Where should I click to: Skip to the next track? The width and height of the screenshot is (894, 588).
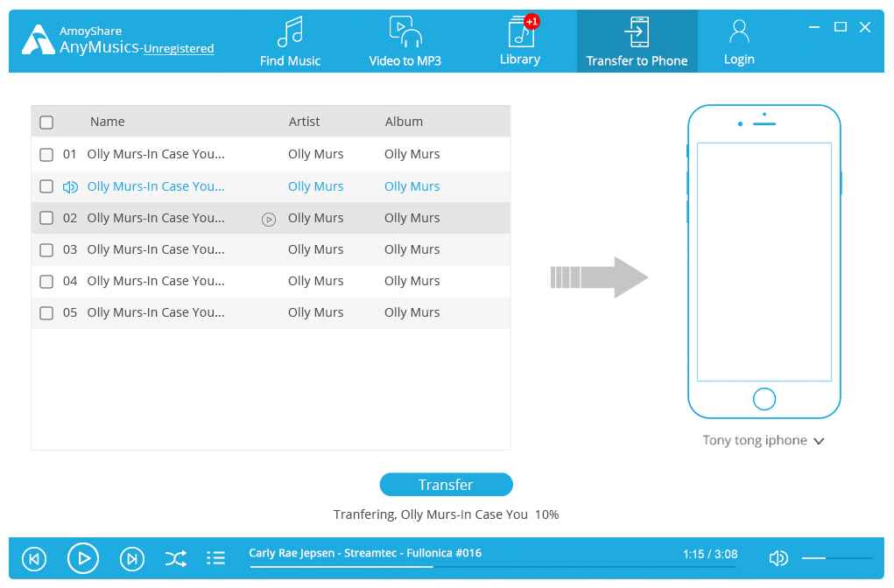coord(132,558)
